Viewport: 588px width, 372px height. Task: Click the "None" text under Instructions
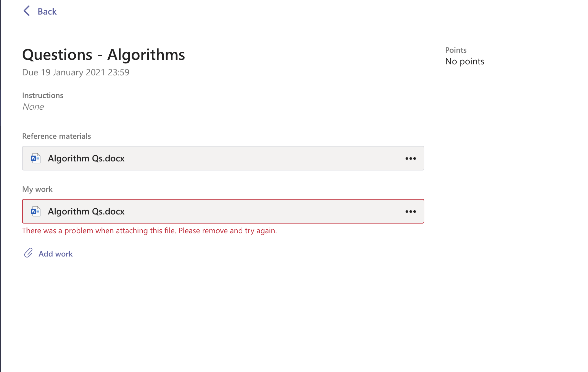33,106
